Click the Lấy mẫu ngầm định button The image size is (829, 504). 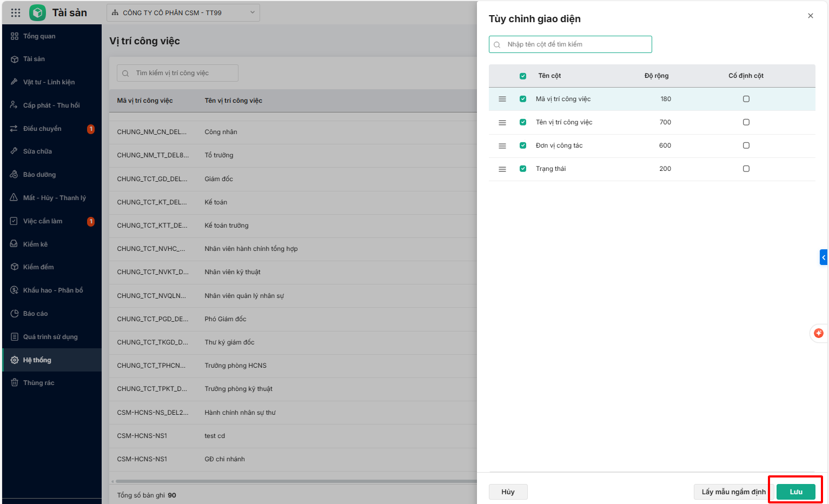click(x=733, y=492)
